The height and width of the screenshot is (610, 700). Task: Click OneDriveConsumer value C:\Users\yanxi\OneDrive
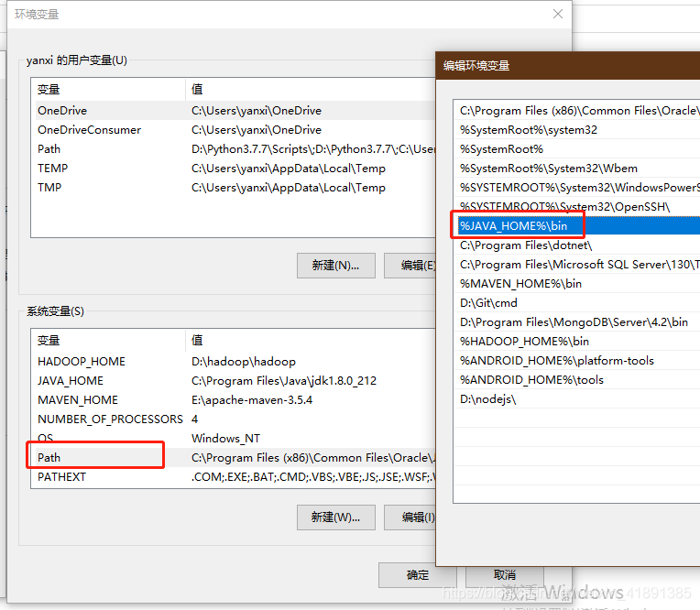(x=257, y=130)
